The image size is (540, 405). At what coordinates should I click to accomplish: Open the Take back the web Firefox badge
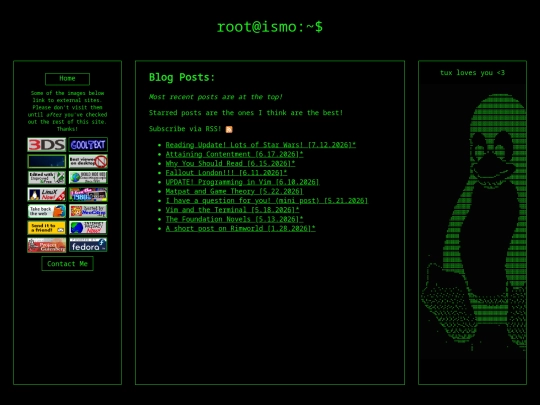pos(47,211)
